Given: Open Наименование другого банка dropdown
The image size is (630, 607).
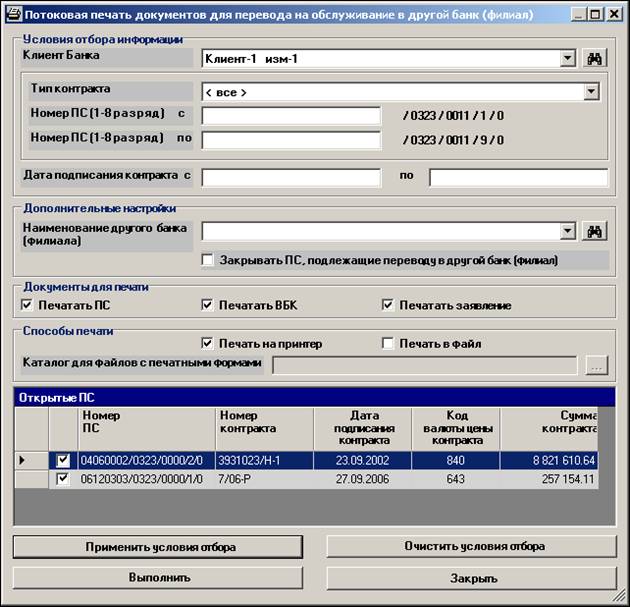Looking at the screenshot, I should (568, 231).
